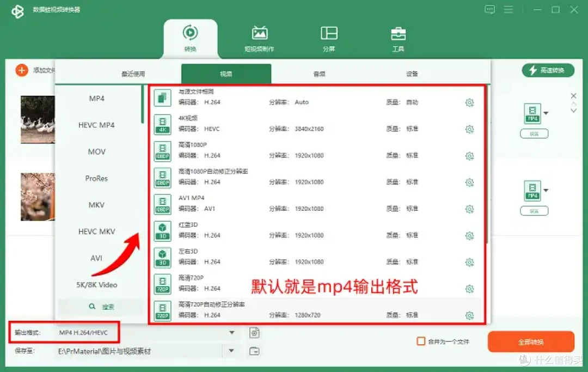Screen dimensions: 588x372
Task: Switch to 设备 format tab
Action: click(412, 74)
